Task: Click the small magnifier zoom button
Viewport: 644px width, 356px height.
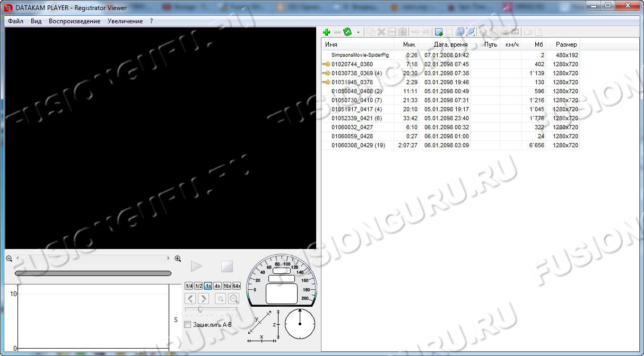Action: (x=220, y=299)
